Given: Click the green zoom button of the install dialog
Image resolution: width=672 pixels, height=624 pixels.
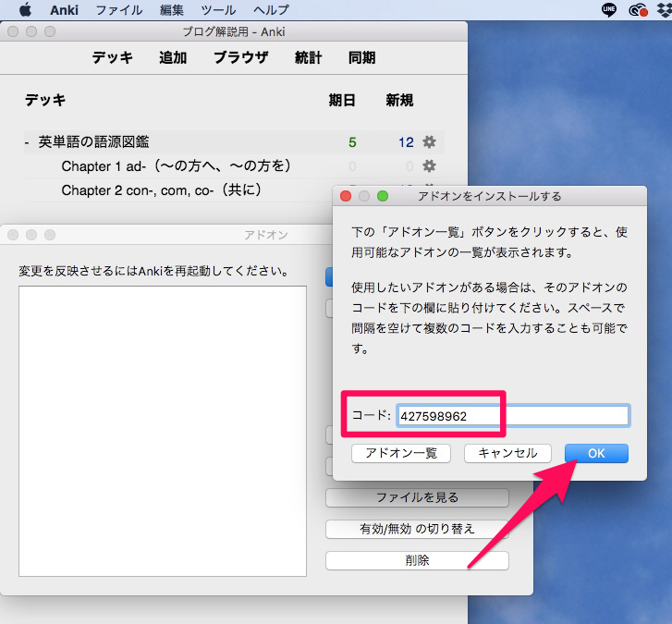Looking at the screenshot, I should (383, 196).
